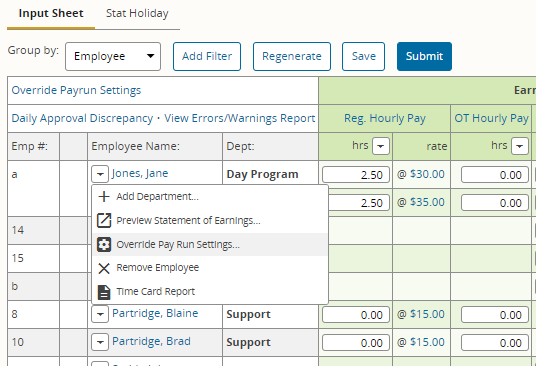536x366 pixels.
Task: Click the Time Card Report document icon
Action: (104, 292)
